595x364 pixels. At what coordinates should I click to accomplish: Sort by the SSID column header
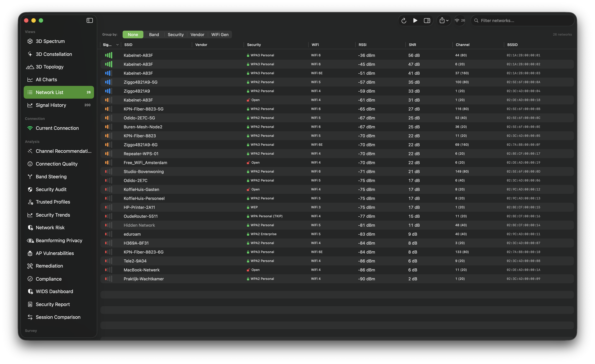157,45
